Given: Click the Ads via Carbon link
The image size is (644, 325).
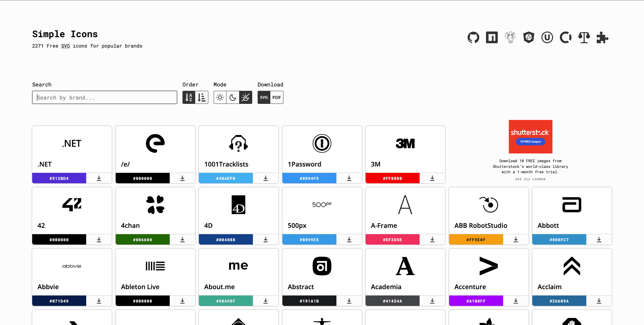Looking at the screenshot, I should (x=530, y=179).
